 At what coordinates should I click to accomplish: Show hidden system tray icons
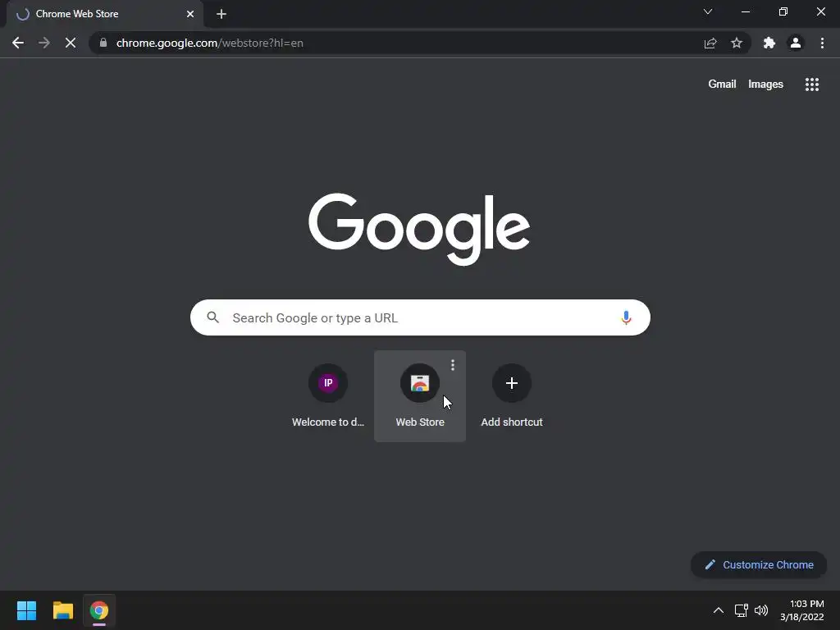[719, 610]
